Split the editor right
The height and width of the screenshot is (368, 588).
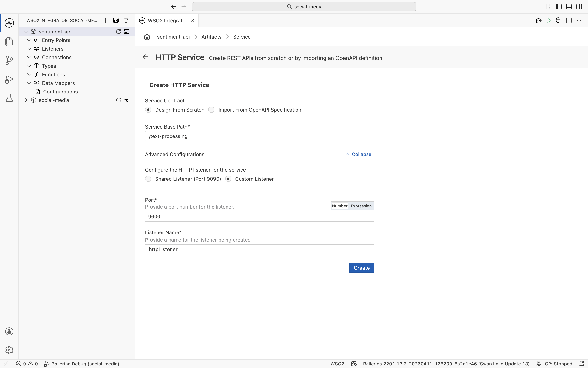(x=569, y=20)
